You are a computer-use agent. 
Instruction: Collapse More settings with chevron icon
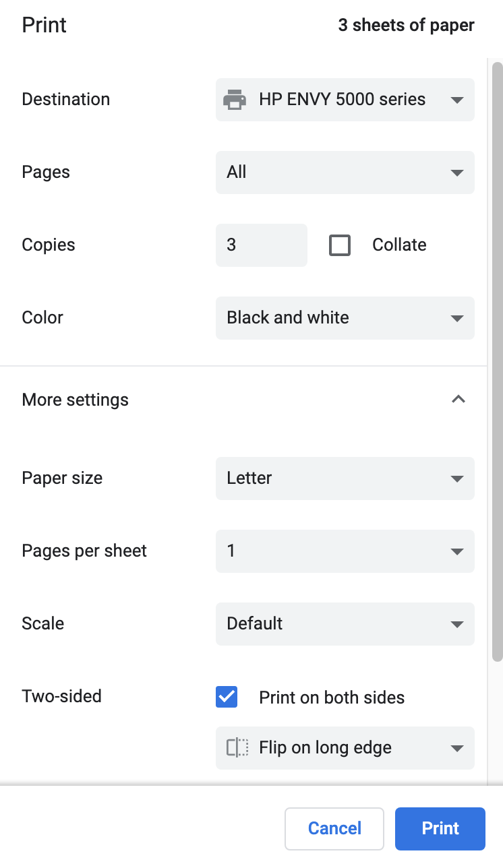tap(458, 400)
